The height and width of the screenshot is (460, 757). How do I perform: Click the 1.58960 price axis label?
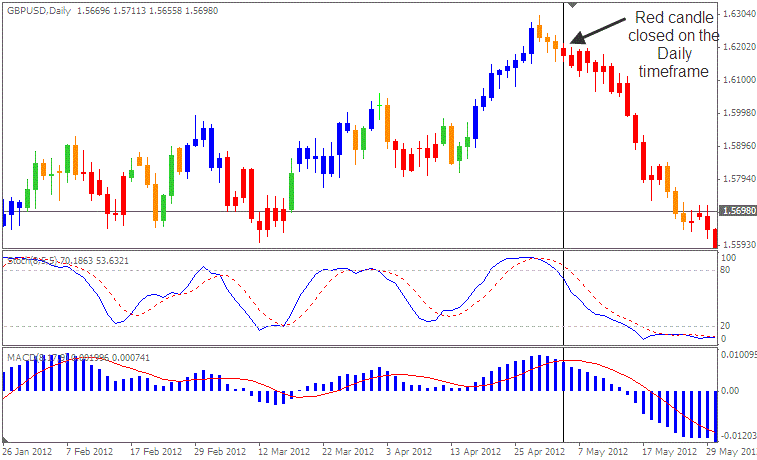(x=739, y=146)
